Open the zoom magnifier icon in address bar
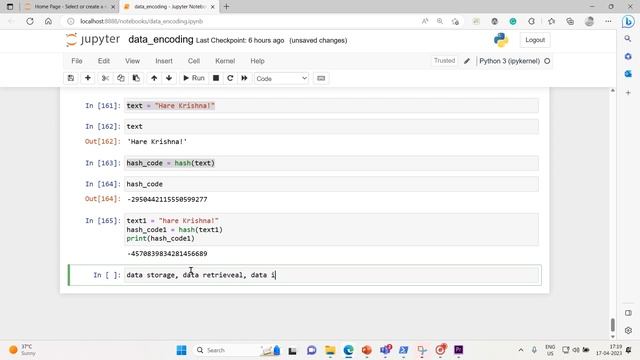Viewport: 640px width, 360px height. tap(440, 21)
